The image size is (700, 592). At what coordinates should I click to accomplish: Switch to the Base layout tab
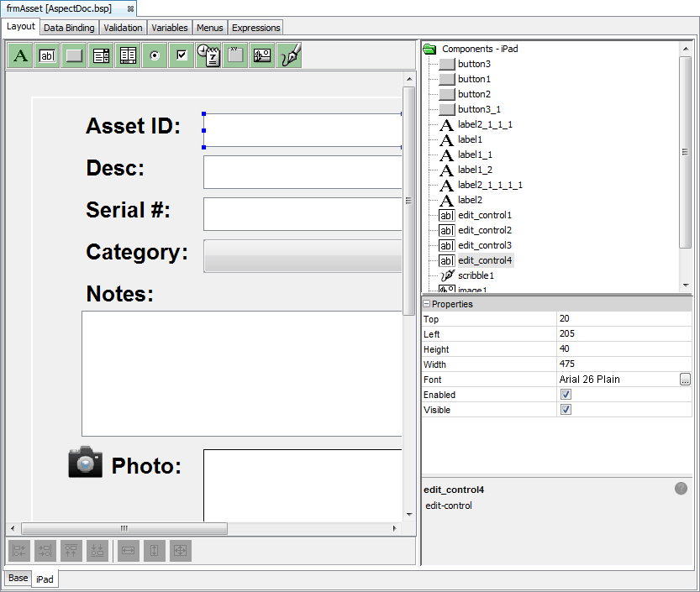(18, 579)
